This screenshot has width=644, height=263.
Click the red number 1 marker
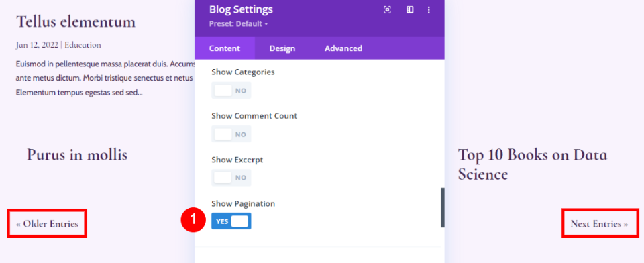(193, 220)
